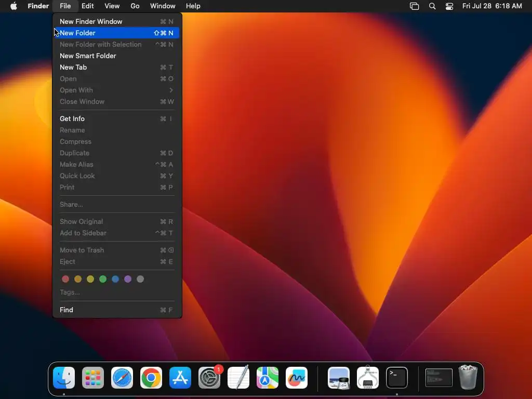Launch Google Chrome from the Dock
Screen dimensions: 532x399
point(151,378)
